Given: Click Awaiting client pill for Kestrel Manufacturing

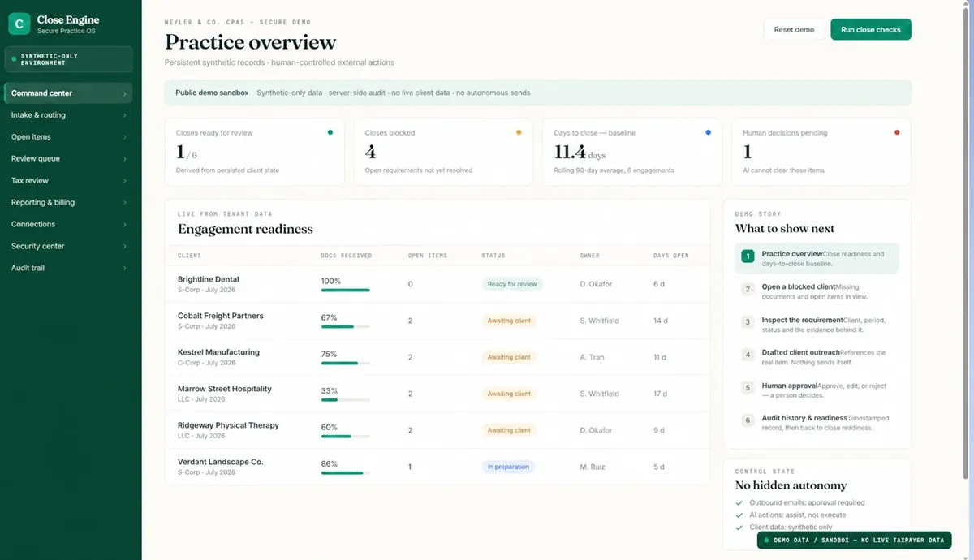Looking at the screenshot, I should (x=509, y=357).
